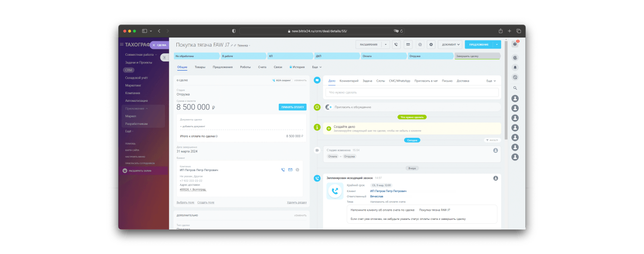The width and height of the screenshot is (644, 254).
Task: Click the Предложение blue button
Action: pos(479,45)
